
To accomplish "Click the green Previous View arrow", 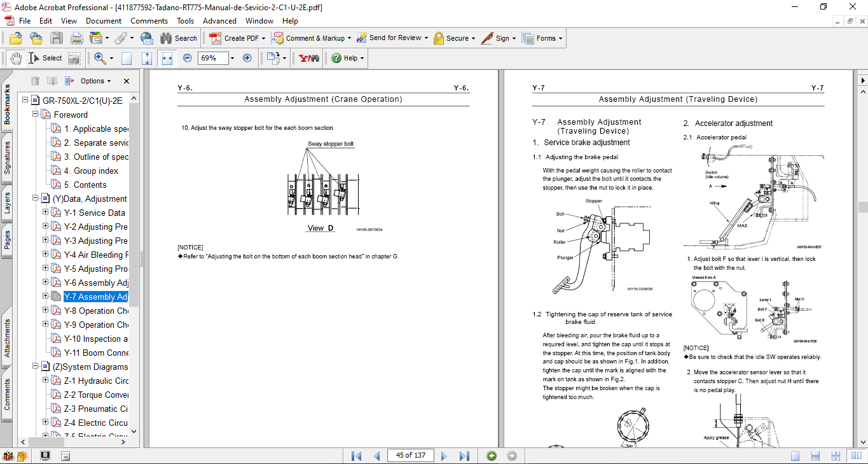I will (492, 456).
